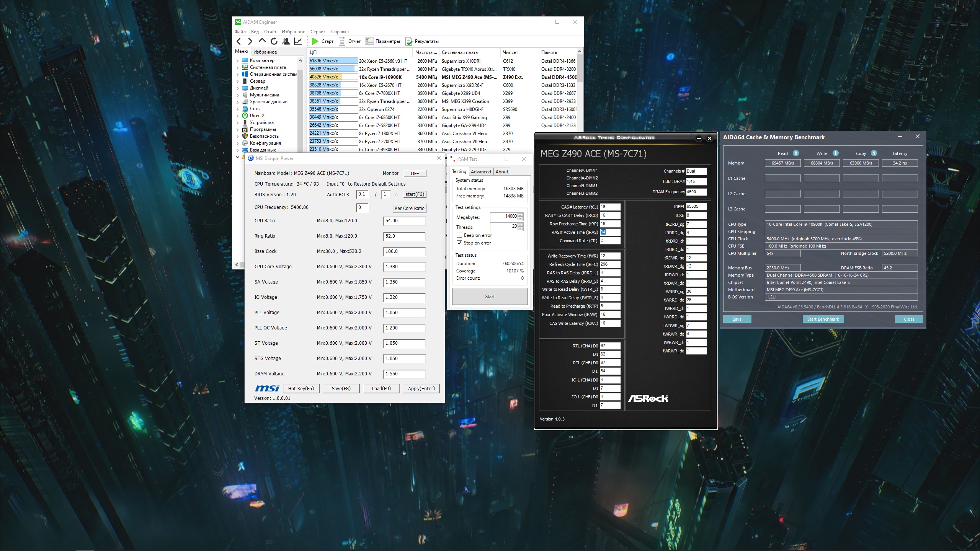Viewport: 980px width, 551px height.
Task: Open Параметры toolbar item
Action: click(382, 41)
